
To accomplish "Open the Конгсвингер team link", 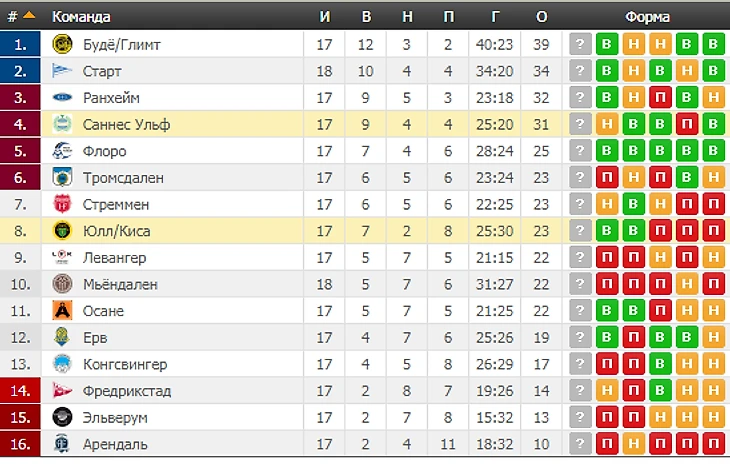I will coord(125,364).
